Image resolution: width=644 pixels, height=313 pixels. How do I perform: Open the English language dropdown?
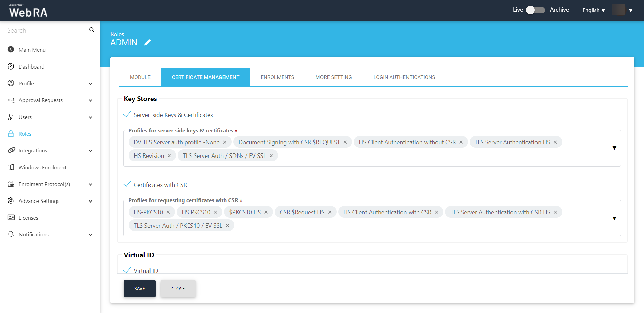[593, 10]
